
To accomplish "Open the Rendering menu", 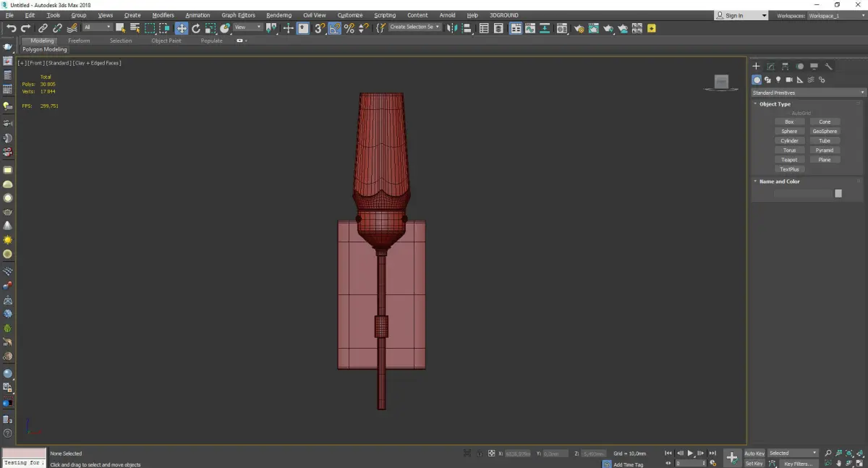I will tap(278, 15).
